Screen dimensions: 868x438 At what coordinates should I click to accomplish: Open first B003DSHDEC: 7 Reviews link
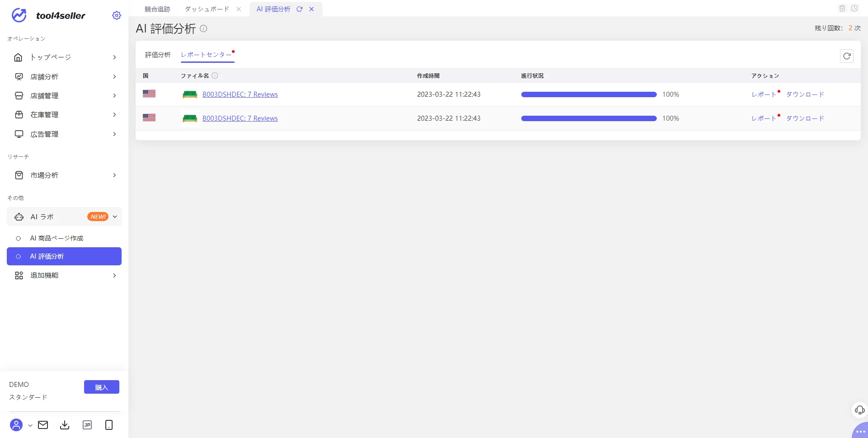(x=240, y=94)
